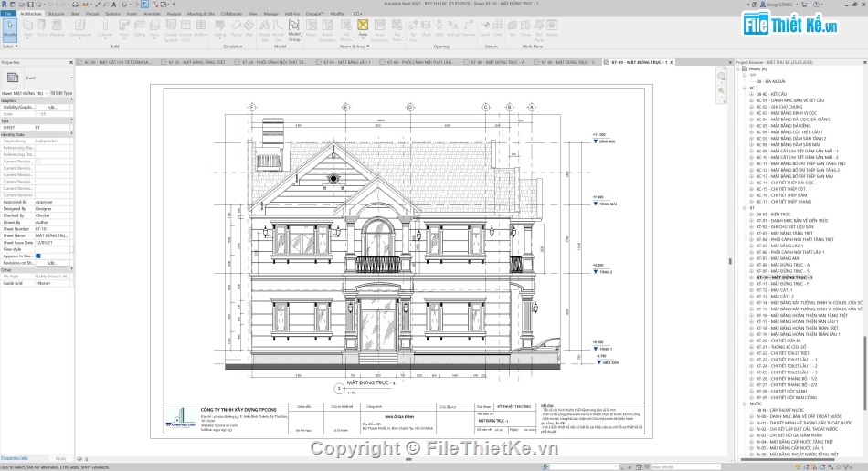Choose the Wall tool
This screenshot has height=471, width=868.
[x=27, y=28]
